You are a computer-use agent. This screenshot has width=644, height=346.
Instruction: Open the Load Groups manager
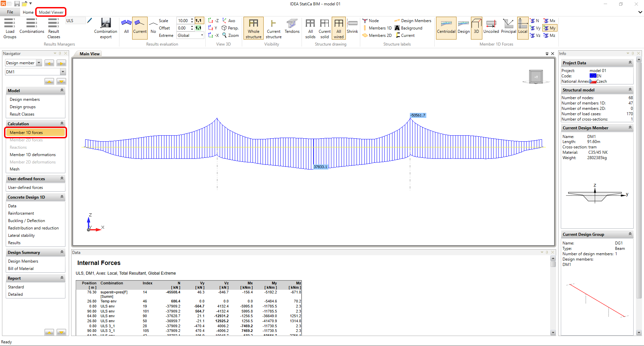[x=10, y=28]
